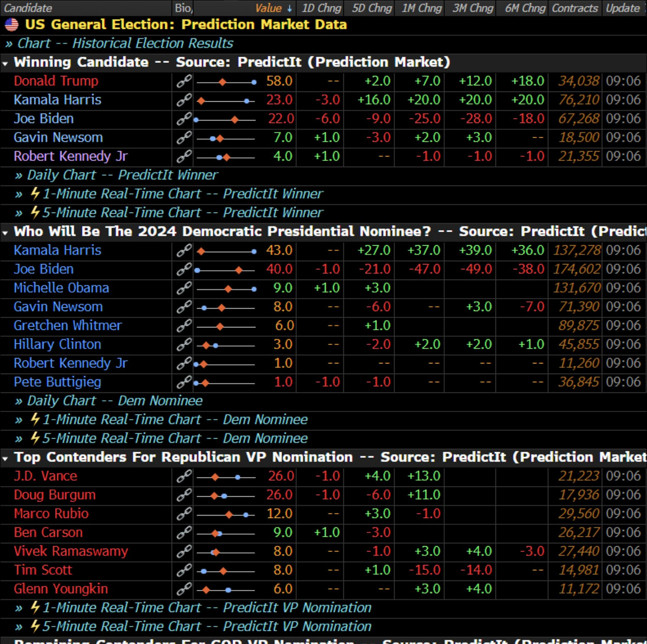Open bio link icon for J.D. Vance
The width and height of the screenshot is (647, 644).
pyautogui.click(x=184, y=476)
